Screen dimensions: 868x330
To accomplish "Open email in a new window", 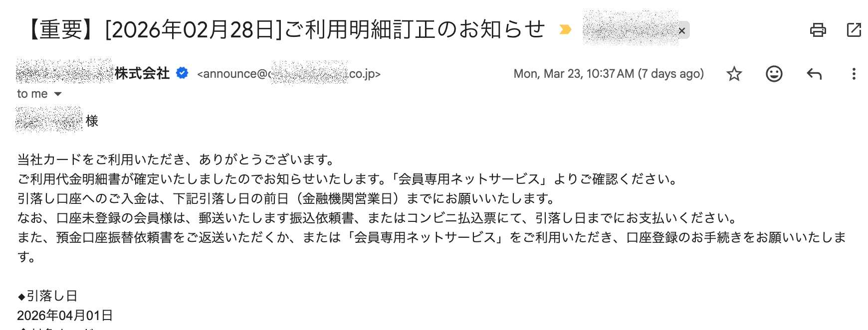I will pos(854,30).
